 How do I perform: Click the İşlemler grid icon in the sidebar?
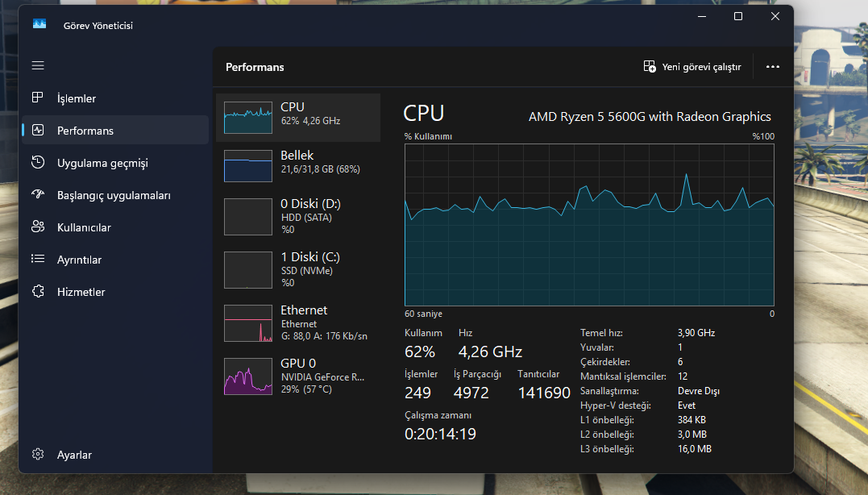(38, 98)
